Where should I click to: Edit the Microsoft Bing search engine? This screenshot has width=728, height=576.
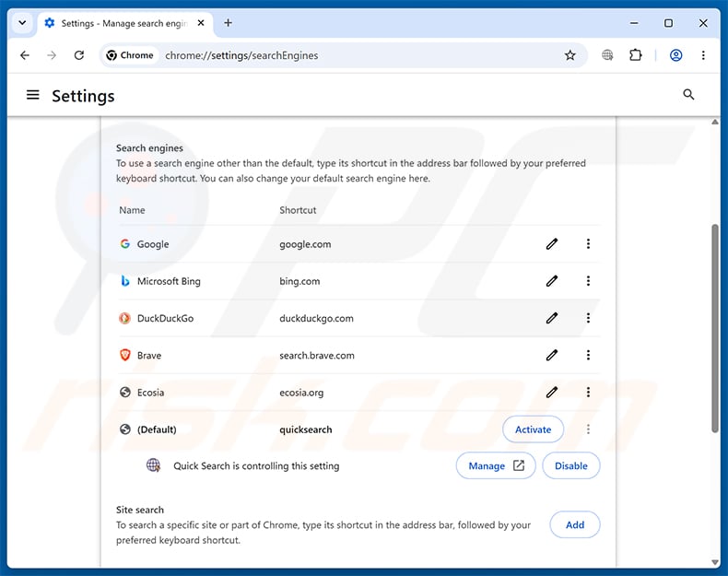pos(552,281)
